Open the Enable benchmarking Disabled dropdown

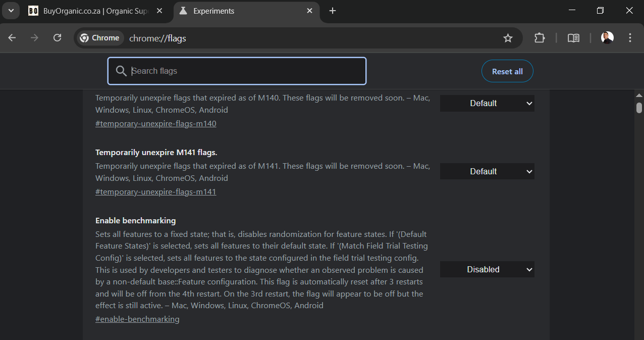click(487, 269)
